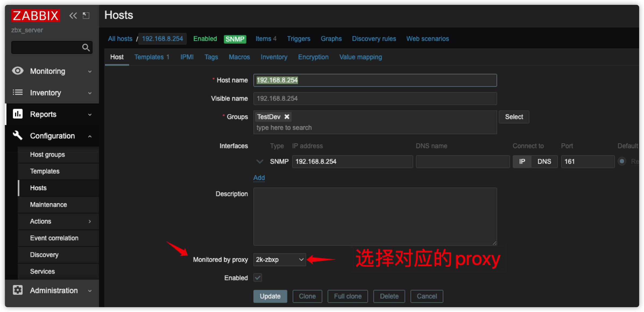Screen dimensions: 644x312
Task: Click the Reports bar chart icon
Action: pyautogui.click(x=18, y=114)
